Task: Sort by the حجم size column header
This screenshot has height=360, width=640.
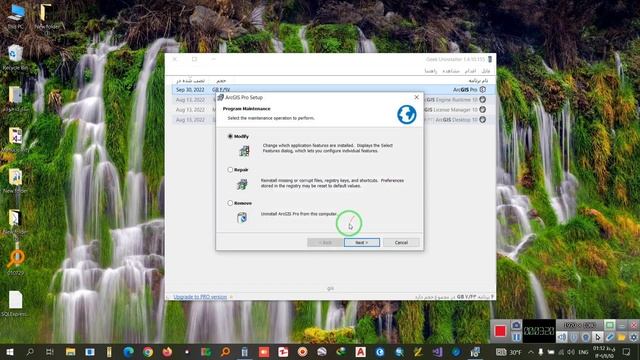Action: [x=221, y=81]
